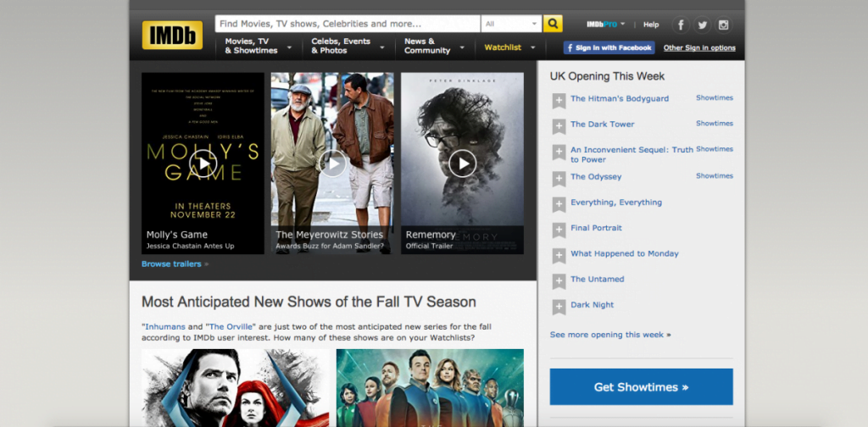The width and height of the screenshot is (868, 427).
Task: Add The Dark Tower to watchlist
Action: pyautogui.click(x=559, y=126)
